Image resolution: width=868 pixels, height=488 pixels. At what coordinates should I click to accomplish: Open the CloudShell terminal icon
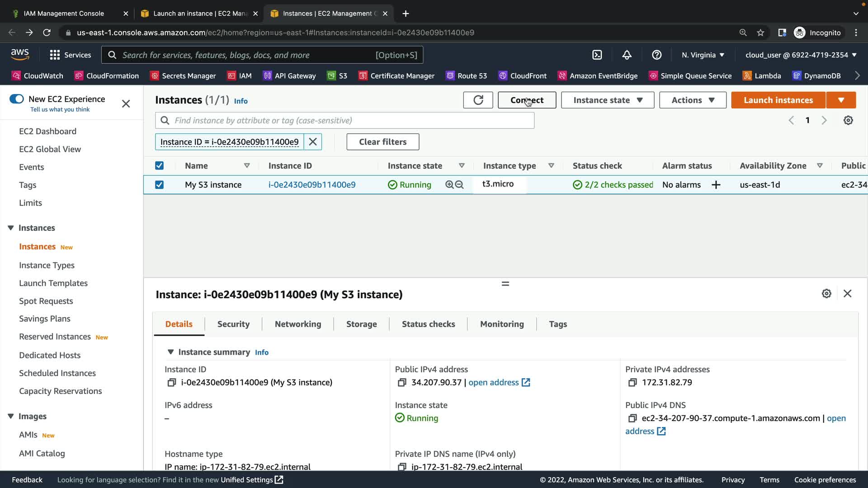[x=597, y=55]
